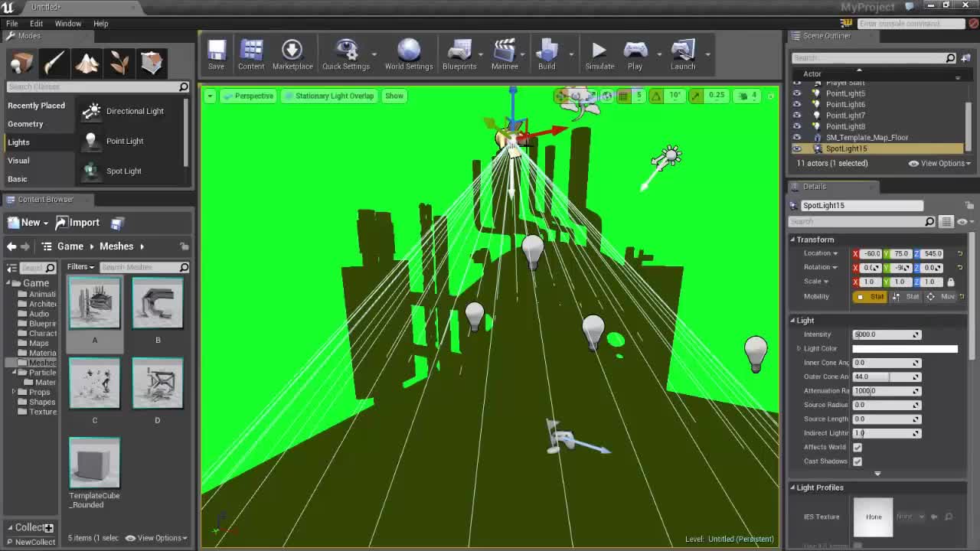
Task: Toggle grid snapping in viewport toolbar
Action: 623,96
